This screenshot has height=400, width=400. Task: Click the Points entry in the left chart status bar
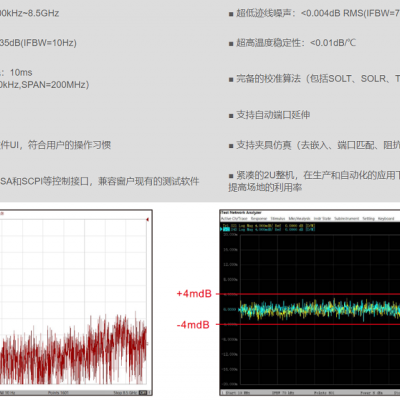click(x=58, y=393)
